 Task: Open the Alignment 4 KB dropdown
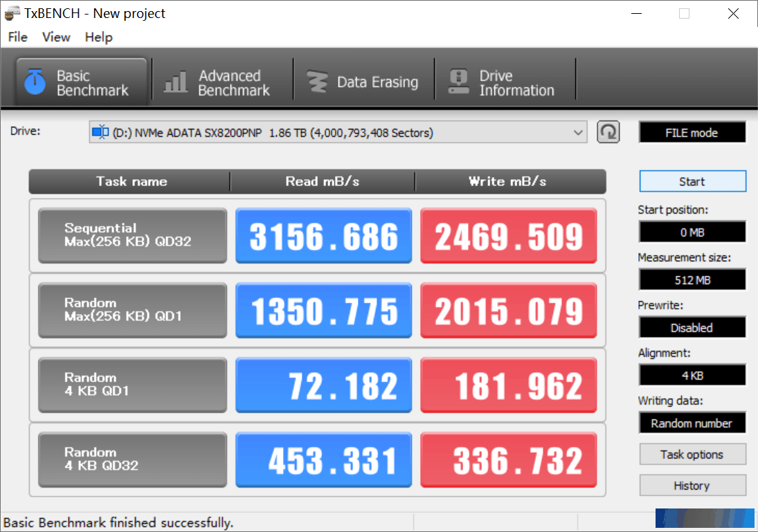[692, 376]
